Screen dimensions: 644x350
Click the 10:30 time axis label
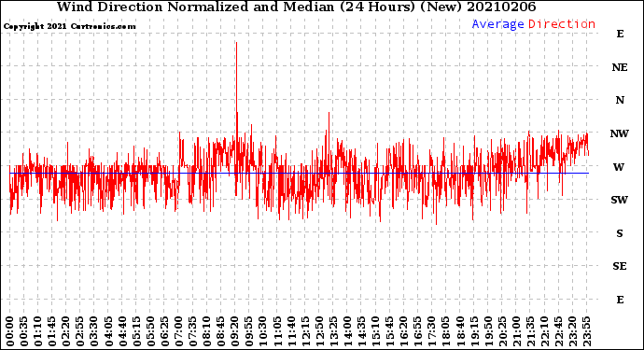263,331
